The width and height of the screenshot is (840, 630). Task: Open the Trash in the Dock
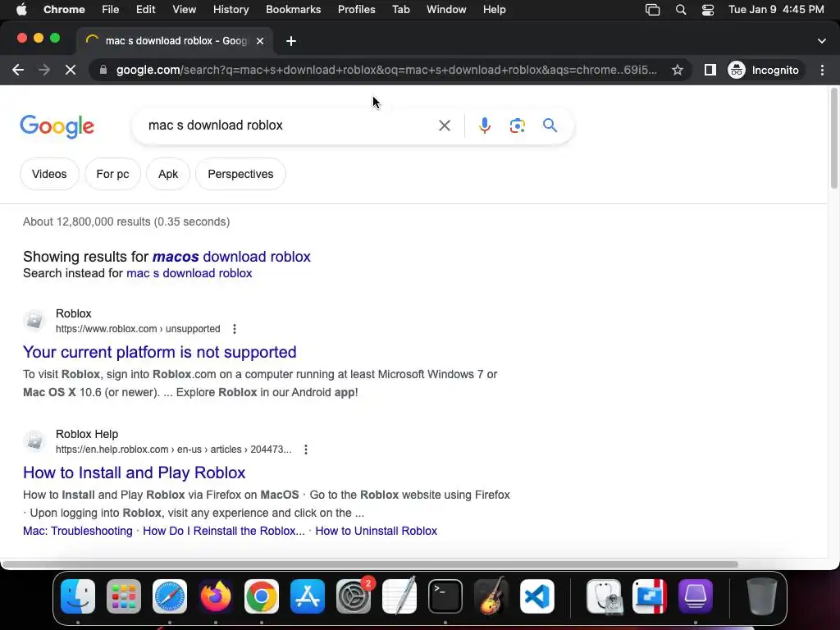(762, 596)
